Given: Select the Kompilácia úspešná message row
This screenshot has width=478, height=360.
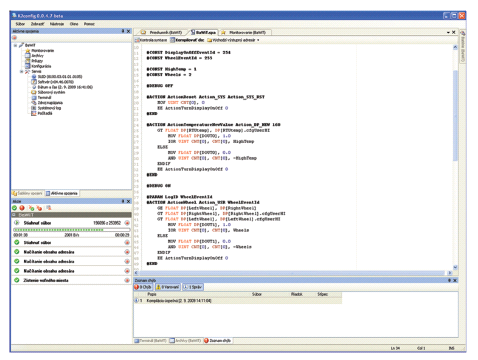Looking at the screenshot, I should coord(238,301).
